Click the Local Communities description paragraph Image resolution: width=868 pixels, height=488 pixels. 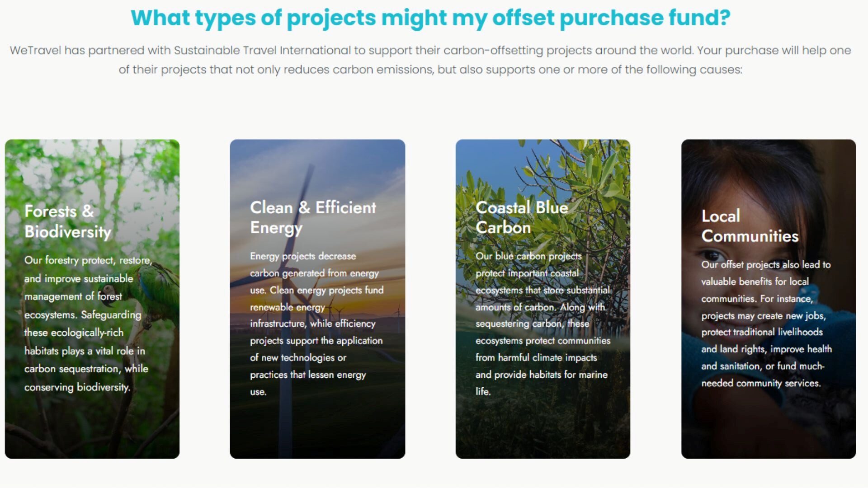tap(766, 324)
